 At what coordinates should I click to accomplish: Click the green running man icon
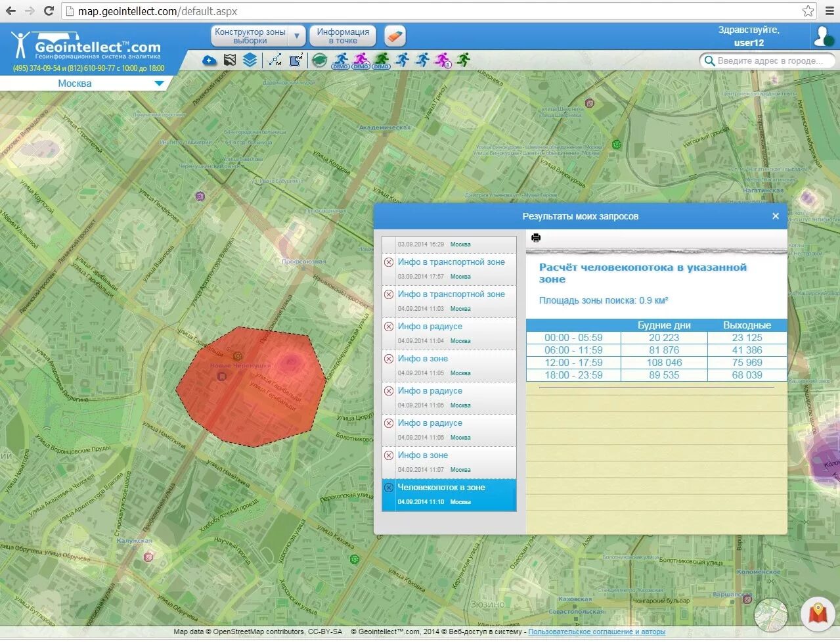464,60
